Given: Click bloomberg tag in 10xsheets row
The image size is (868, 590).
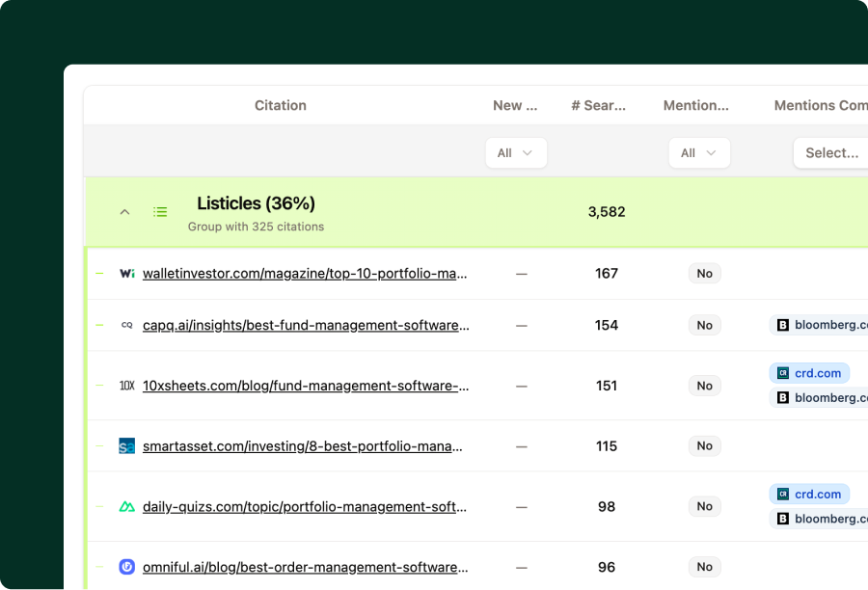Looking at the screenshot, I should pyautogui.click(x=819, y=397).
